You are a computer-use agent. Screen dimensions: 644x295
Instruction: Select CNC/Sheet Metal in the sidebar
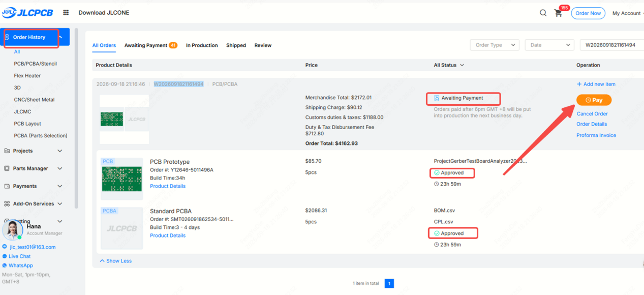tap(34, 100)
